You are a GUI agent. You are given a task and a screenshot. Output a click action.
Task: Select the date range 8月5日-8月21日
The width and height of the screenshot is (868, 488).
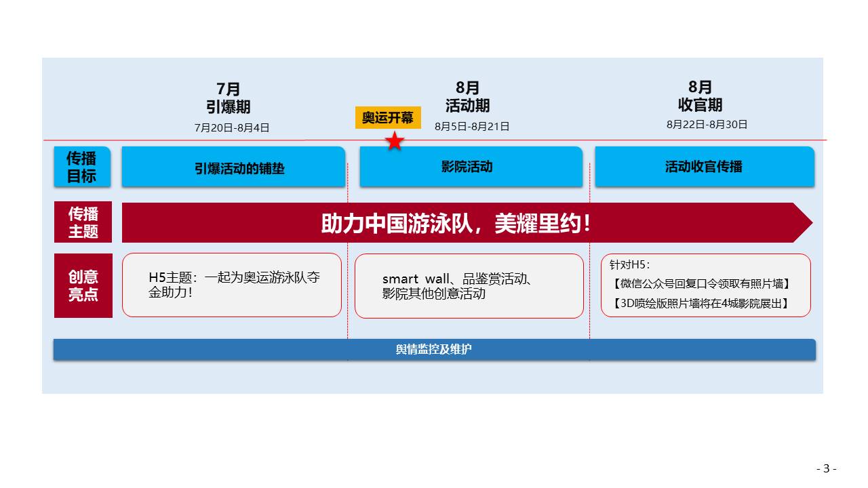(472, 126)
